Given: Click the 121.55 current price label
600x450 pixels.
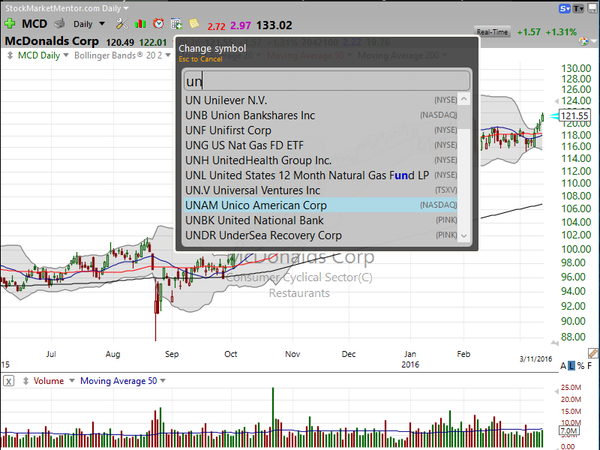Looking at the screenshot, I should [575, 116].
